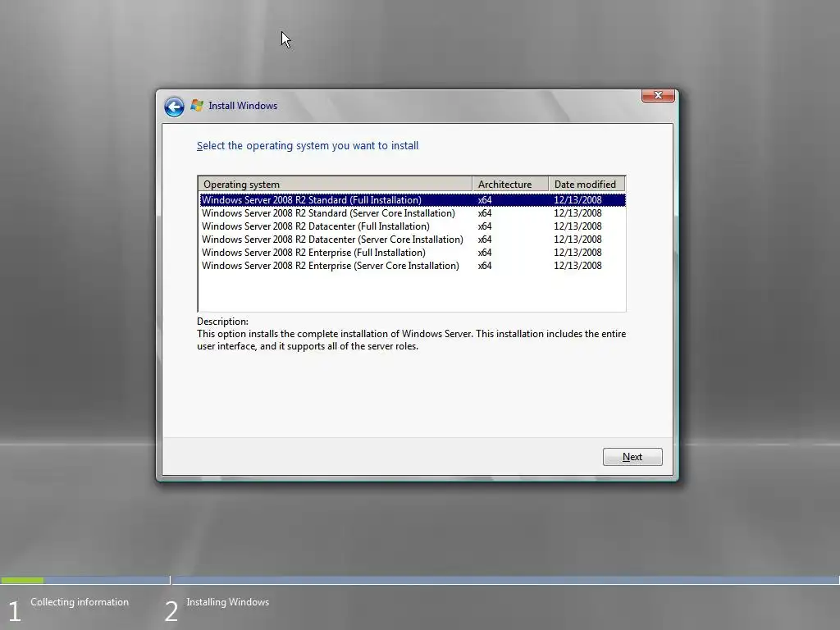Click the 'Select the operating system' heading
The height and width of the screenshot is (630, 840).
(x=308, y=146)
